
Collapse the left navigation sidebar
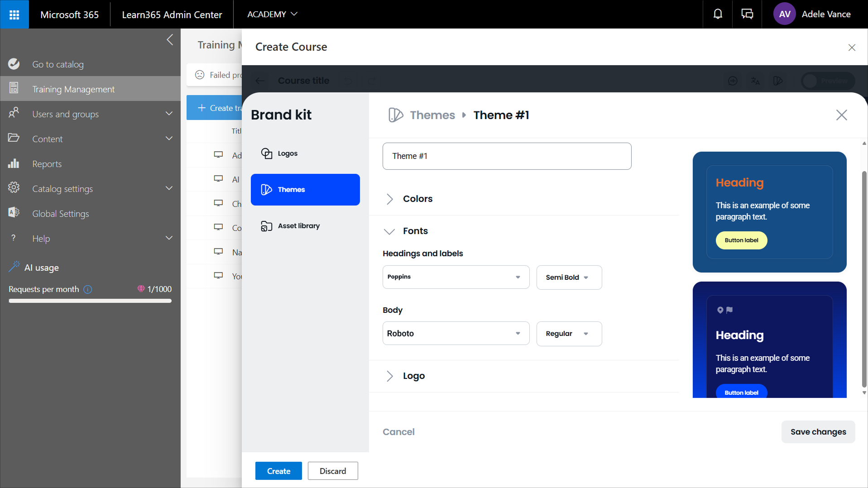pyautogui.click(x=170, y=40)
